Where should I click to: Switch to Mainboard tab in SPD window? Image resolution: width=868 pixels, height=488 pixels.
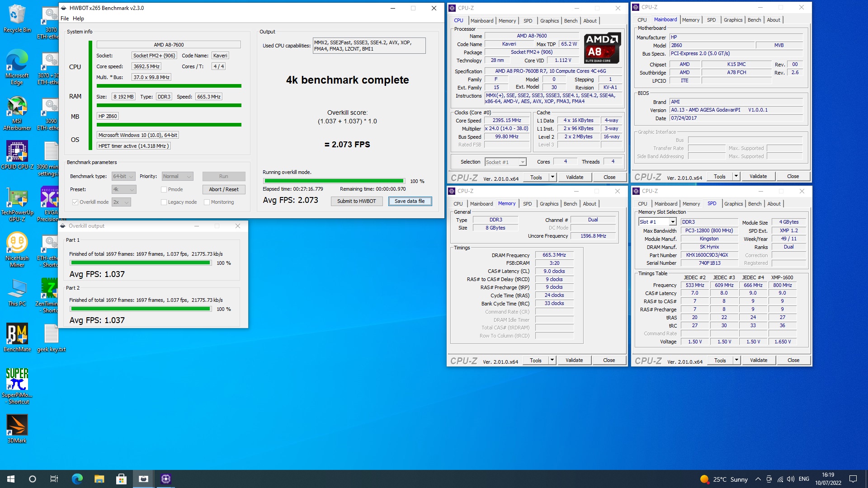coord(665,204)
